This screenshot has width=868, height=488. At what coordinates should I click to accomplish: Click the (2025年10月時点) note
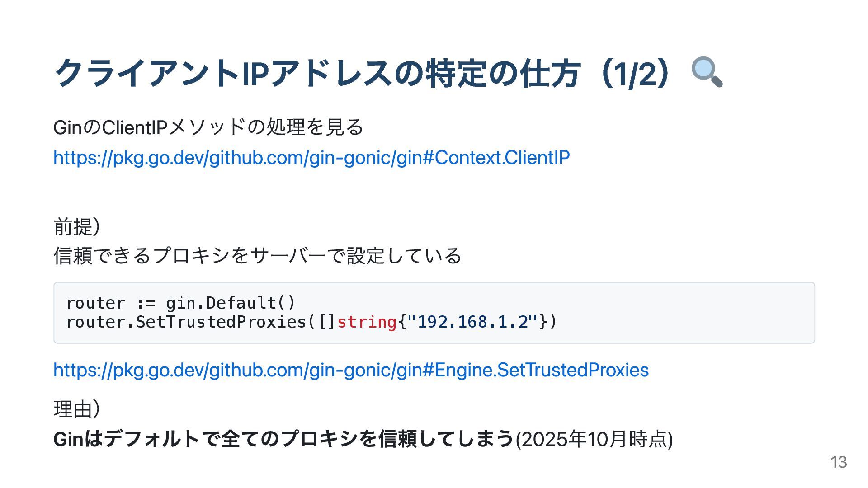[594, 439]
